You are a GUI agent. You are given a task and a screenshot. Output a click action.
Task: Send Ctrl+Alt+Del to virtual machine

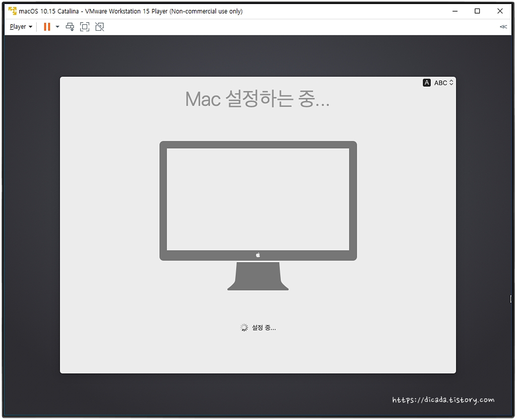coord(70,27)
